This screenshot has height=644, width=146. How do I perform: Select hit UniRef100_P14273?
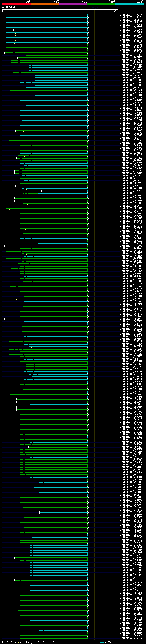(x=131, y=17)
